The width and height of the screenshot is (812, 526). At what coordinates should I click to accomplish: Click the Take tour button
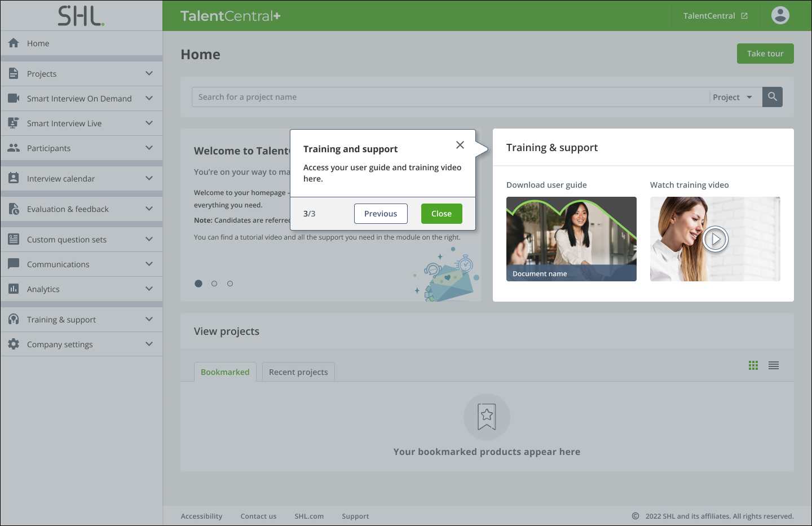[765, 54]
